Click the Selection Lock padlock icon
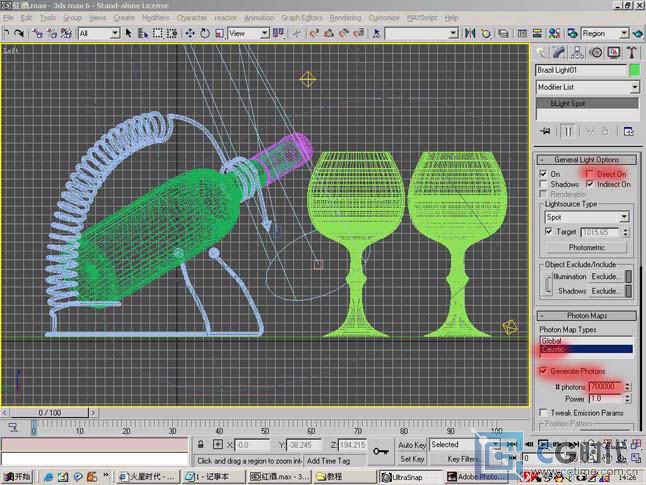The width and height of the screenshot is (646, 485). coord(201,445)
